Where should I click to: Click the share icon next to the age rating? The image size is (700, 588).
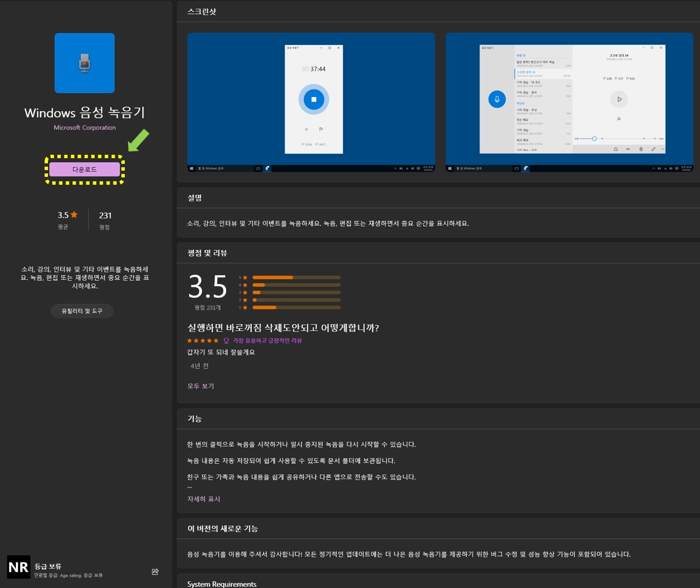click(x=155, y=572)
